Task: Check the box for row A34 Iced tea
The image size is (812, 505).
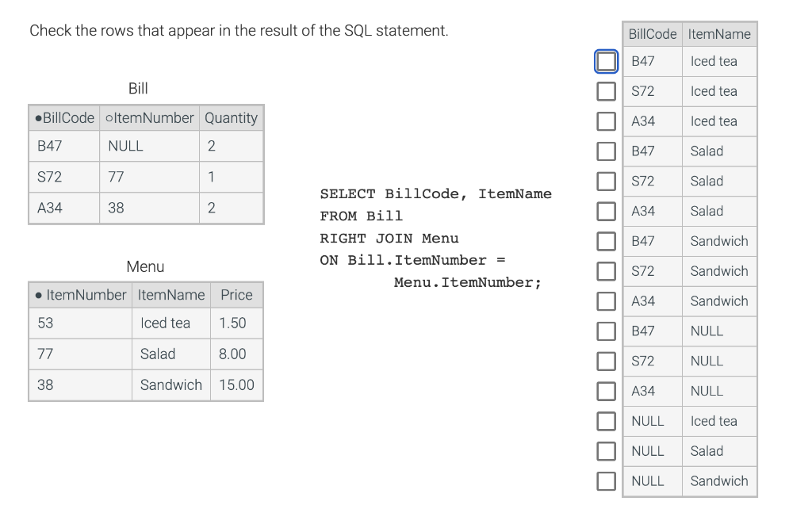Action: click(606, 121)
